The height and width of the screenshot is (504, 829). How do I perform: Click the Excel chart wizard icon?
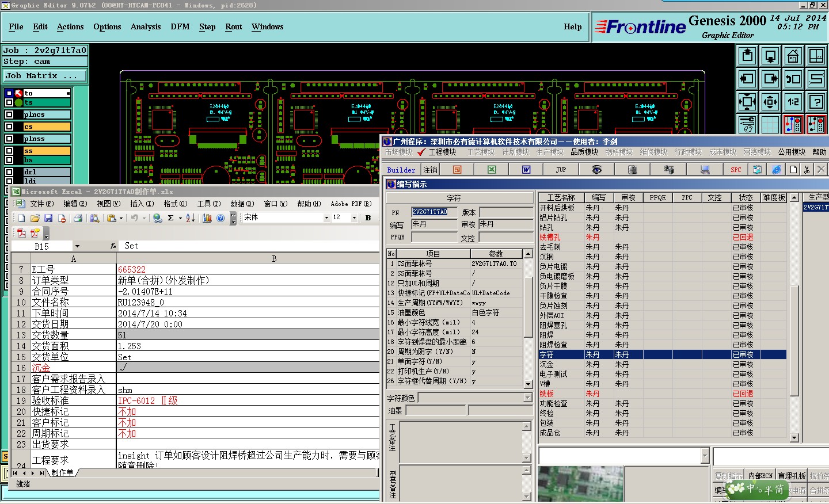pyautogui.click(x=207, y=218)
